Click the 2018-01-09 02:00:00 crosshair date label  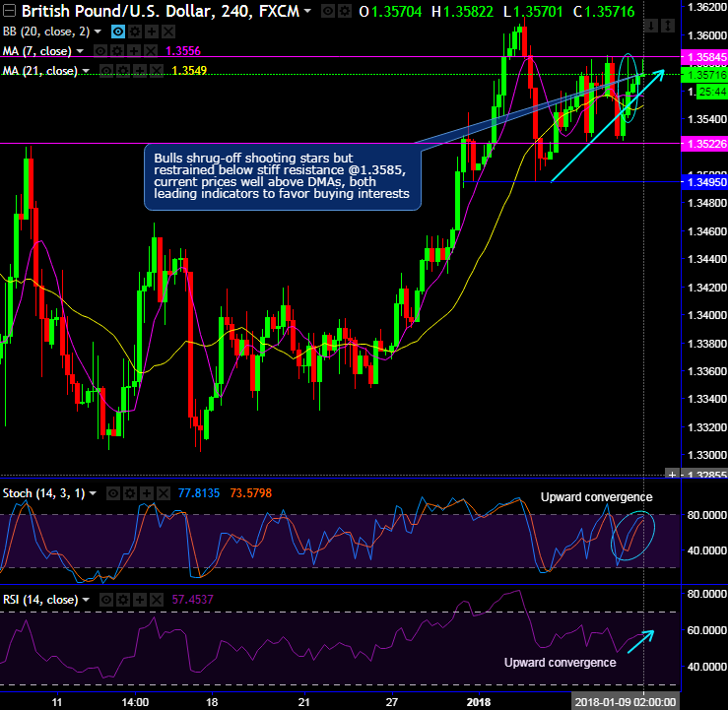(x=626, y=702)
